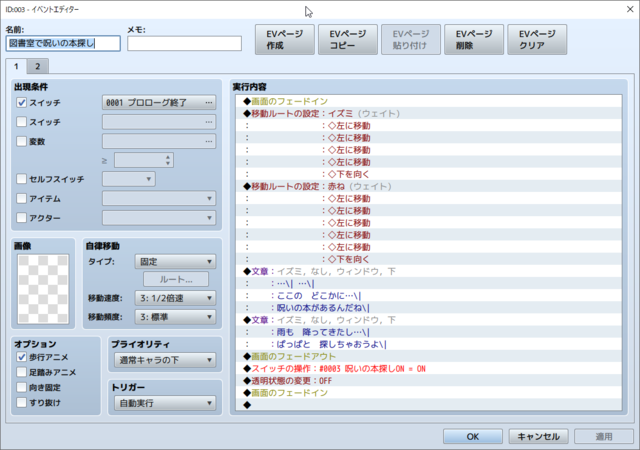
Task: Click the EVページコピー button
Action: 348,40
